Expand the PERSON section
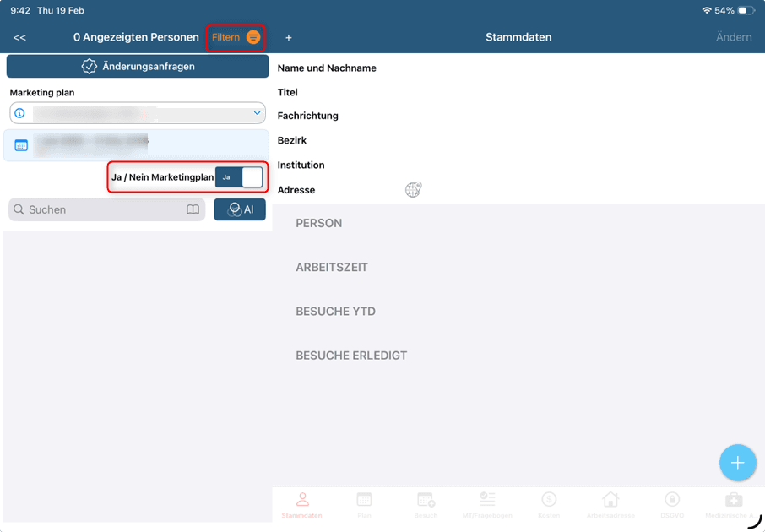This screenshot has width=765, height=532. pos(319,223)
